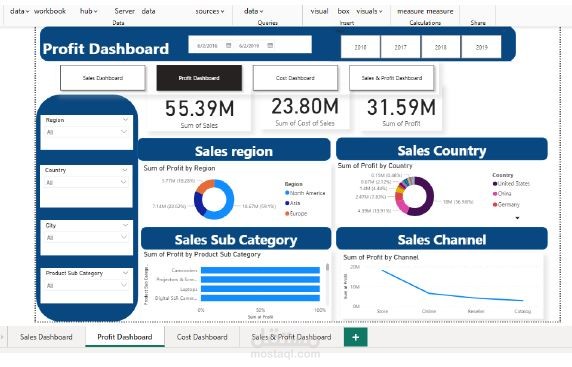Click the Projectors & Screens bar
This screenshot has height=367, width=572.
[x=260, y=279]
